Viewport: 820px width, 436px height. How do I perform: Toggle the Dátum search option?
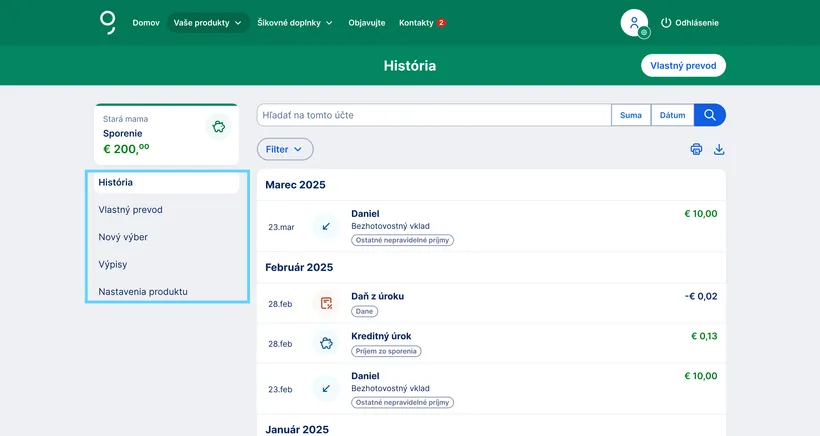(x=672, y=115)
